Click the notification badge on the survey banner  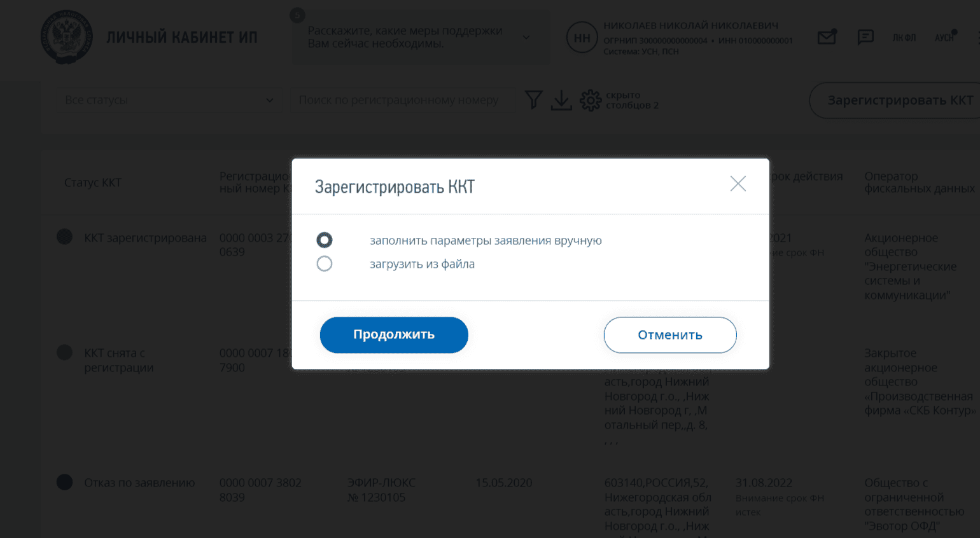click(x=298, y=15)
